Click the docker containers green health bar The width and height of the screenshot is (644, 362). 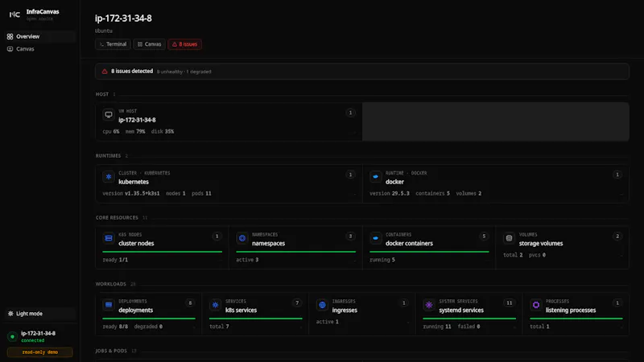click(429, 252)
